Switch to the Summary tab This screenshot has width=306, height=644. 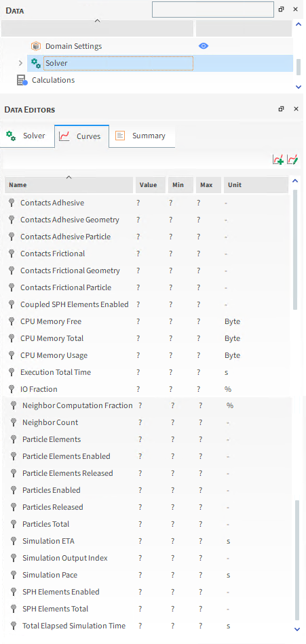tap(142, 136)
